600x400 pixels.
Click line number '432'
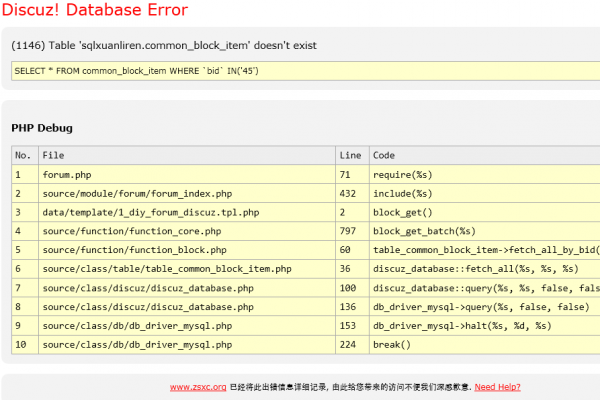click(x=352, y=193)
